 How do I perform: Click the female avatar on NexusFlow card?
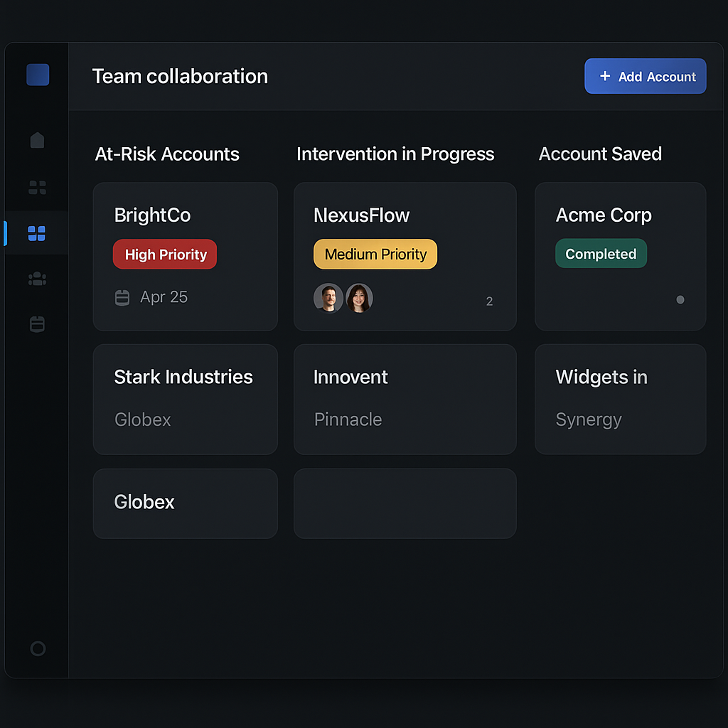tap(359, 298)
